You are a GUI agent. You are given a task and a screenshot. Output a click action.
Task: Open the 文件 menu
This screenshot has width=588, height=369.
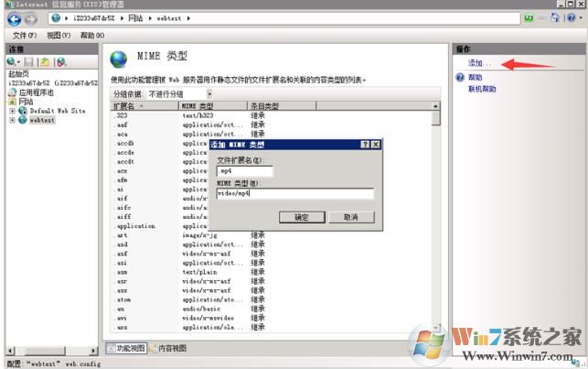pyautogui.click(x=25, y=36)
